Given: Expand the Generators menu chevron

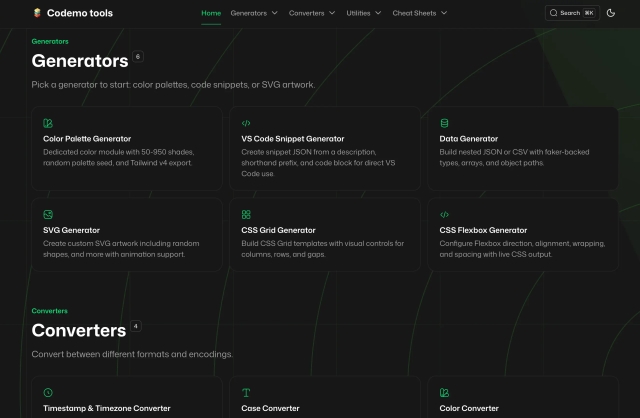Looking at the screenshot, I should point(275,13).
